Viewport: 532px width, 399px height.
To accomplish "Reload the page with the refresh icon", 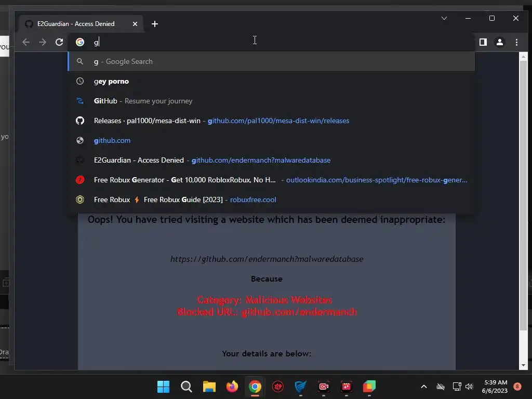I will pos(59,42).
